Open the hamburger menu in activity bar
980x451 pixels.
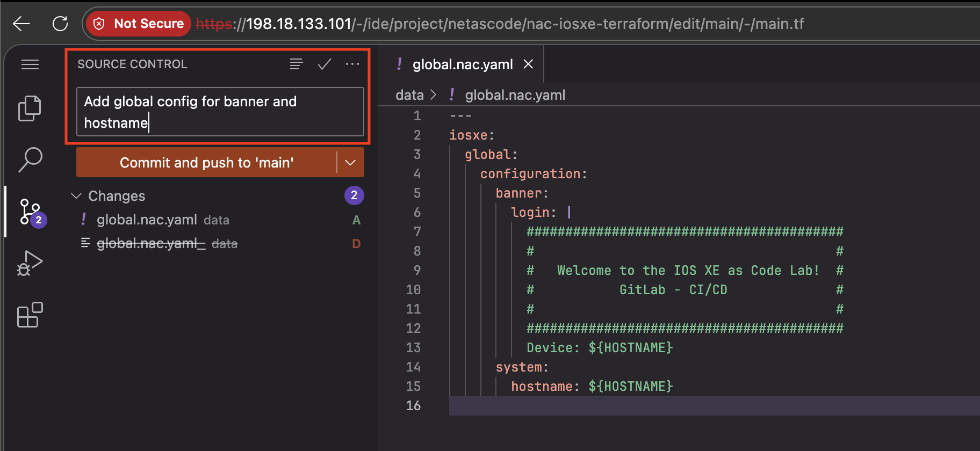30,64
